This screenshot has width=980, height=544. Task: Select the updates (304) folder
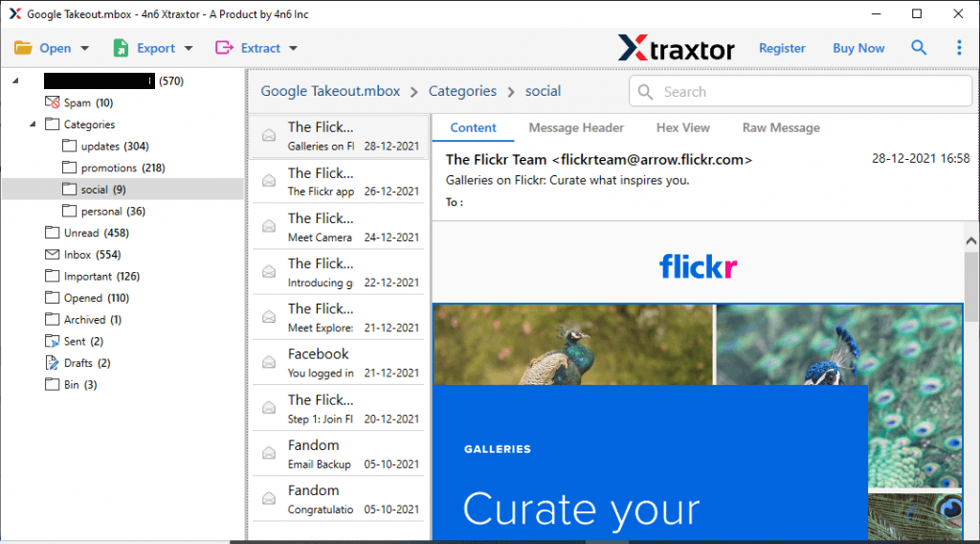pyautogui.click(x=115, y=146)
